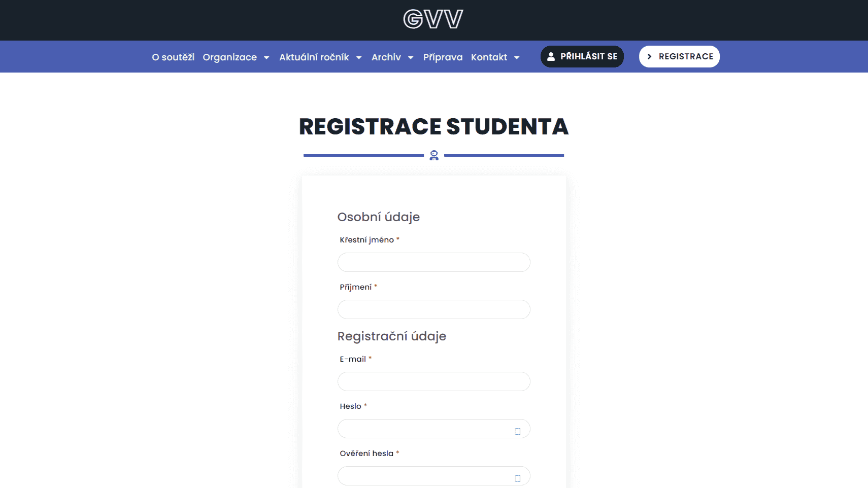
Task: Focus the Křestní jméno input field
Action: tap(433, 262)
